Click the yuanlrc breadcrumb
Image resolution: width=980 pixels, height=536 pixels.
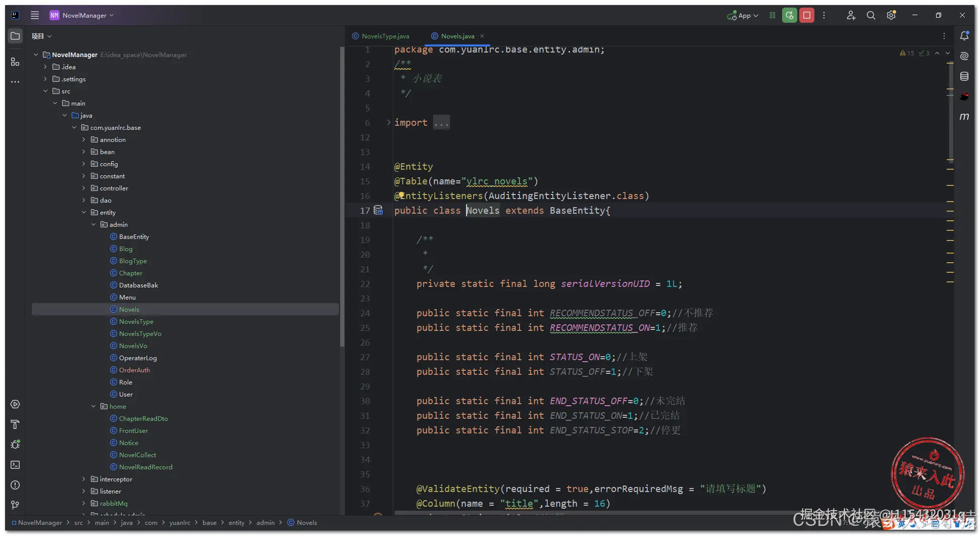tap(180, 522)
